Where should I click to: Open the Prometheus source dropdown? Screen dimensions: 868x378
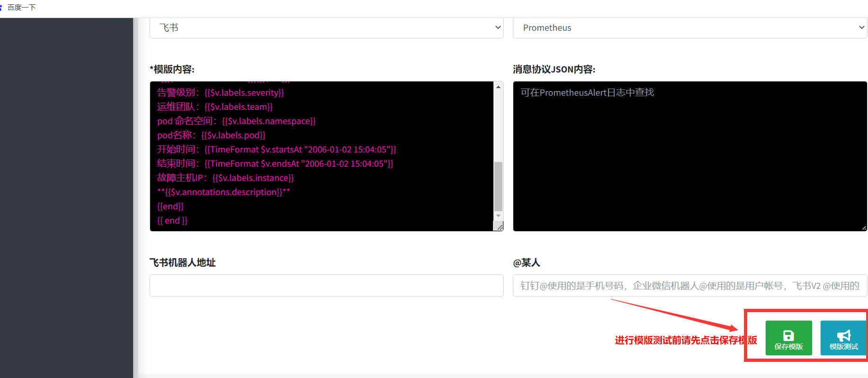pos(690,28)
